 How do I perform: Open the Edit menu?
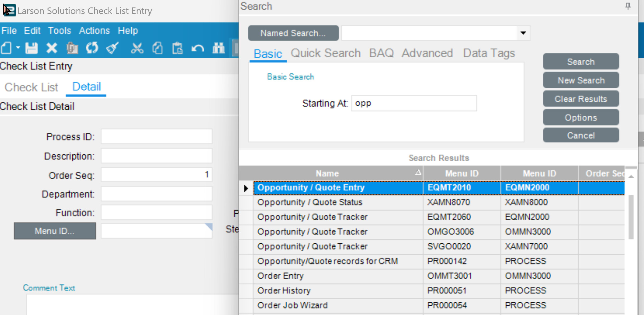32,31
